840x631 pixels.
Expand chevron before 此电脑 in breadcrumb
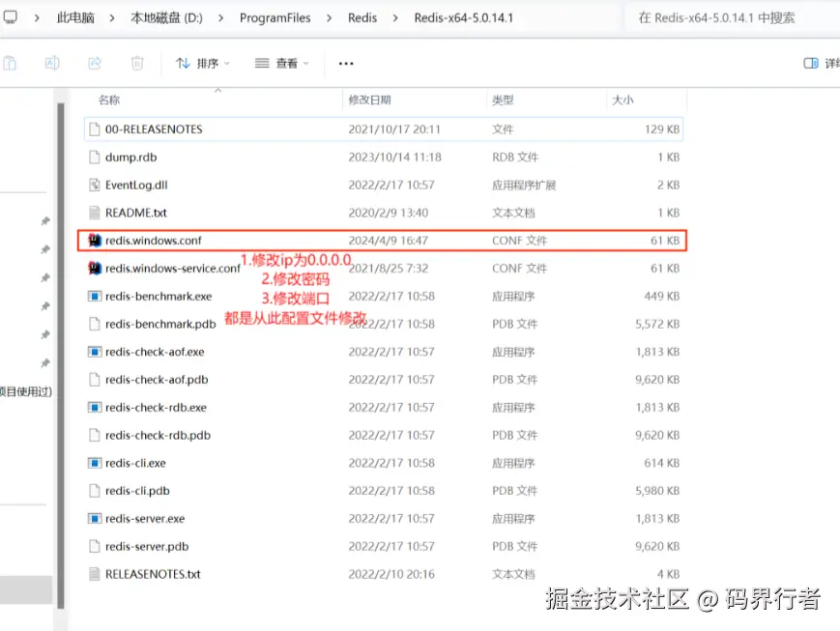(x=37, y=17)
